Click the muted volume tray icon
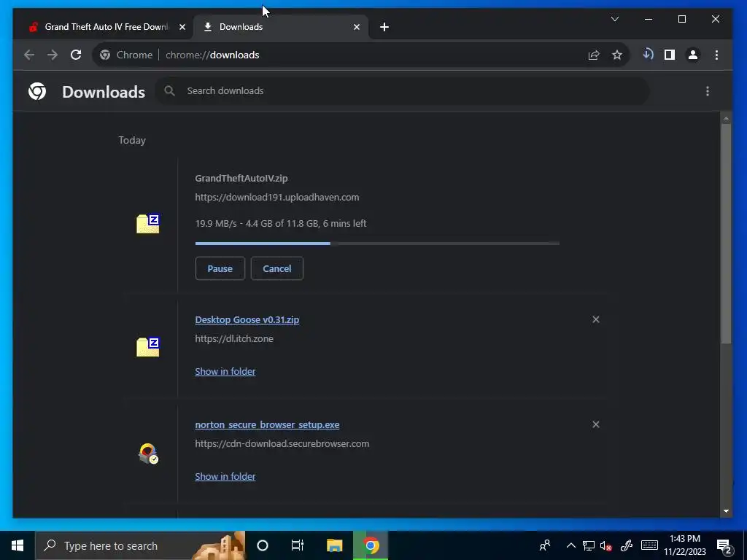 pos(605,545)
